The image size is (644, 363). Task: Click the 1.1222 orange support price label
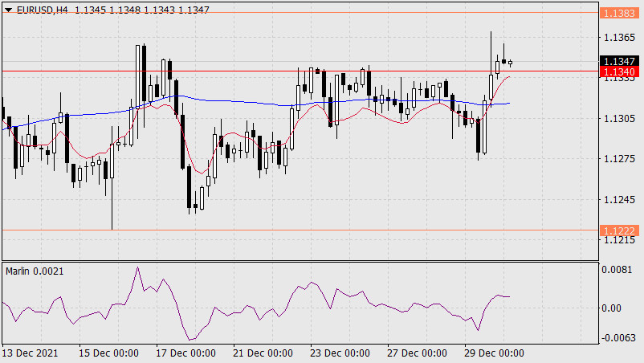click(x=619, y=230)
